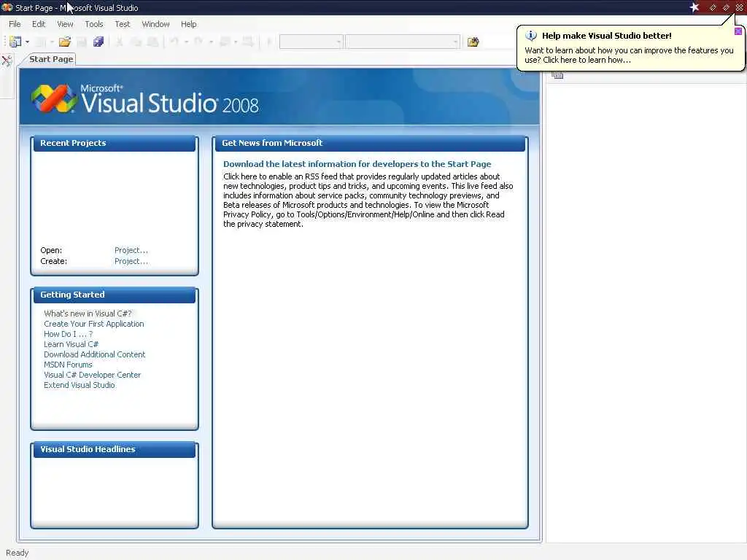The image size is (747, 560).
Task: Click the greyed-out Add New Item icon
Action: [x=41, y=42]
